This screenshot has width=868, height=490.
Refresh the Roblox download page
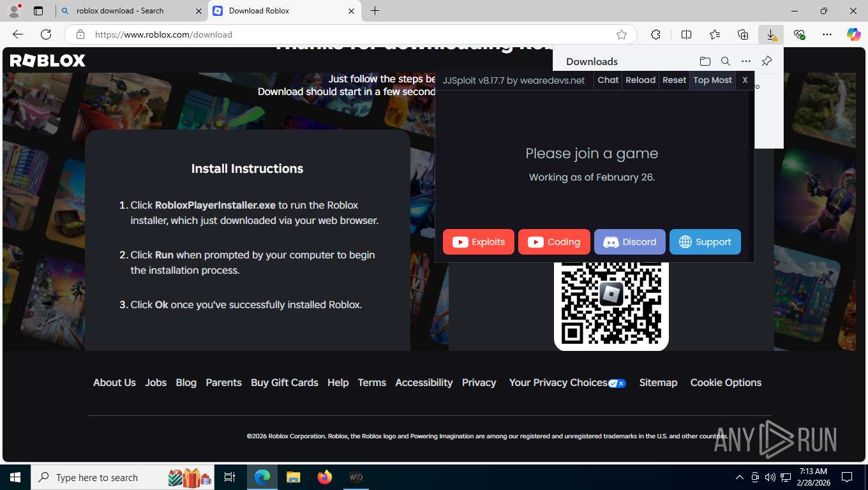point(46,34)
